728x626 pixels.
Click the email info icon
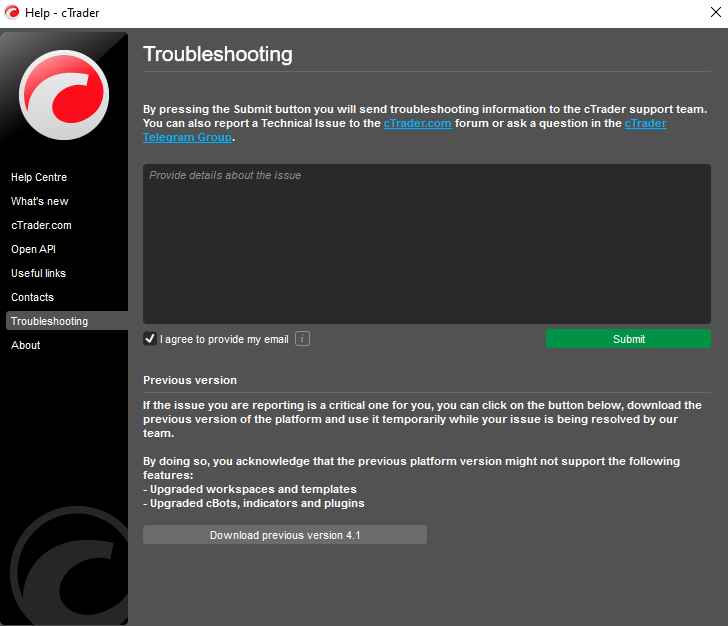click(x=302, y=339)
